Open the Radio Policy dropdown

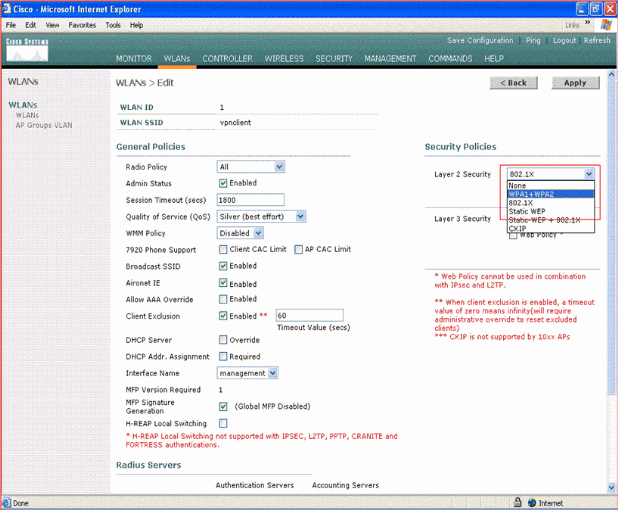pos(251,167)
